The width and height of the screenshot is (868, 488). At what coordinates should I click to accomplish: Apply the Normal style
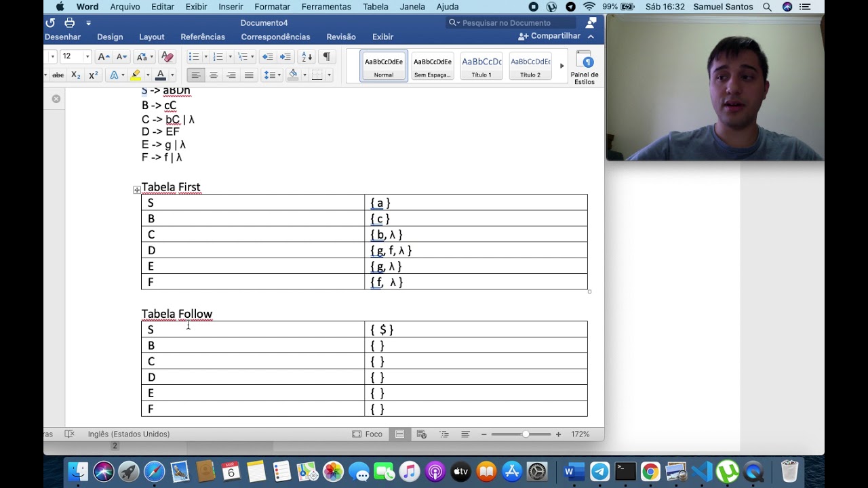pyautogui.click(x=384, y=66)
